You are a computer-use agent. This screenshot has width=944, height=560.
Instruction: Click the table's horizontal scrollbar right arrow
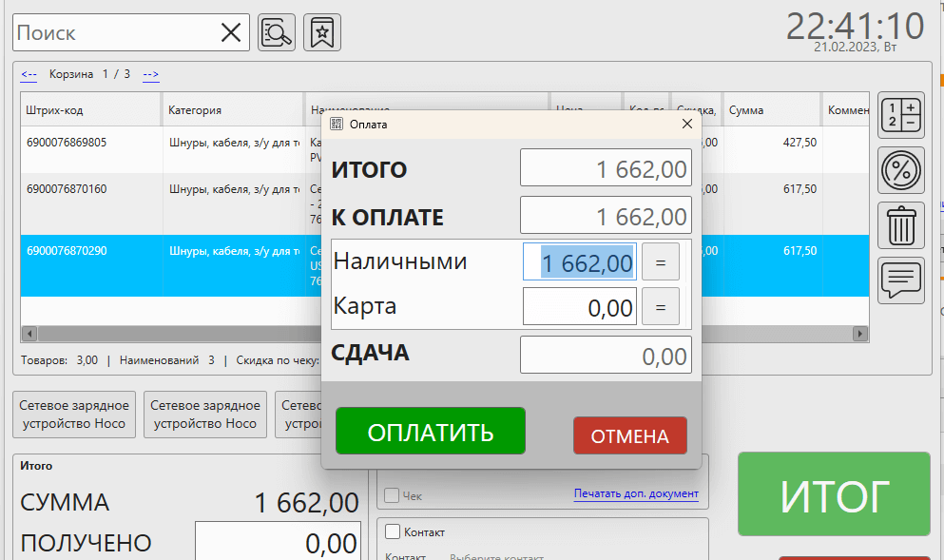[x=860, y=334]
